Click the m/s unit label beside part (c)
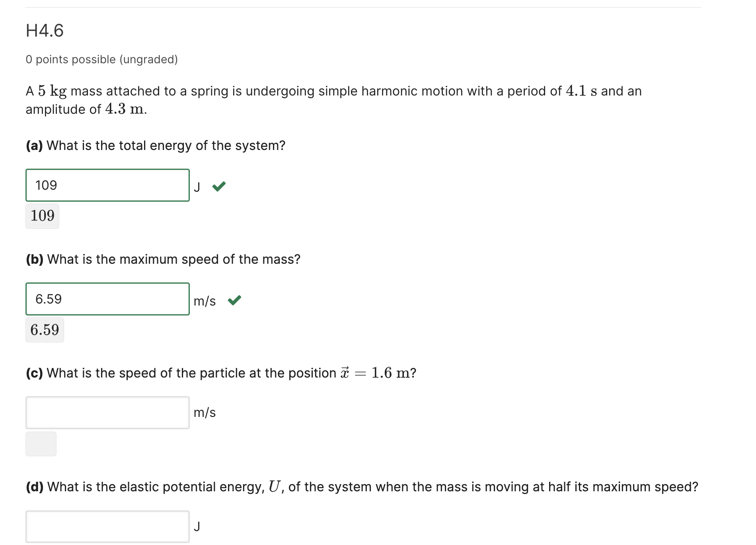Screen dimensions: 756x545 204,413
